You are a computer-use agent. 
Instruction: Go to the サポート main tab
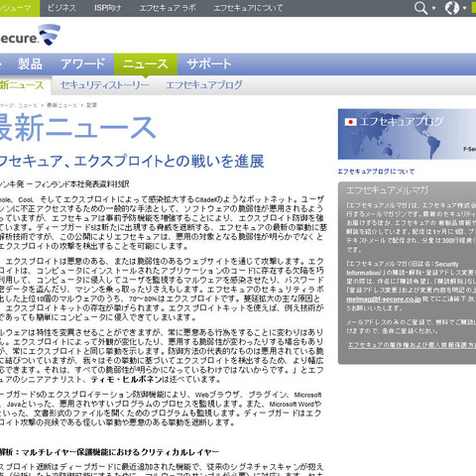208,63
